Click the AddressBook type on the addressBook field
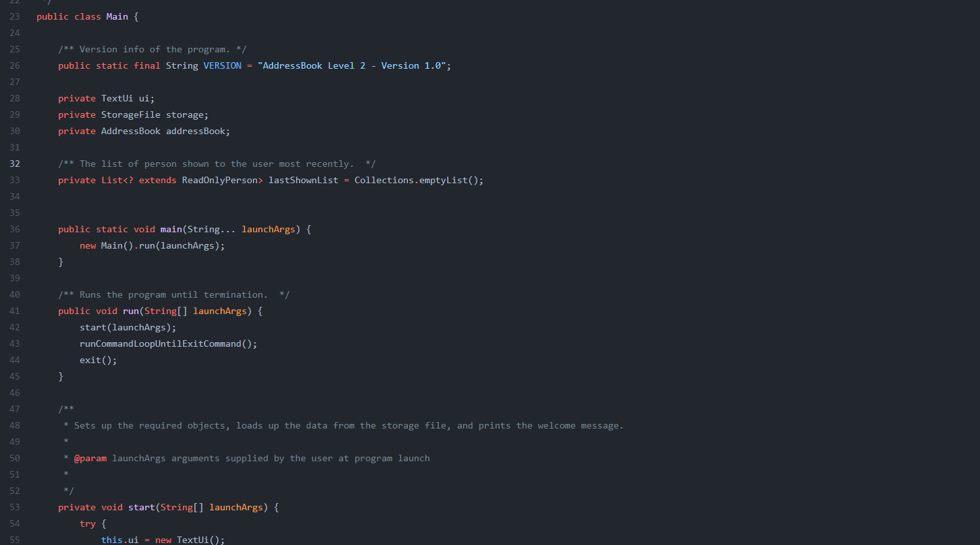980x545 pixels. point(131,131)
